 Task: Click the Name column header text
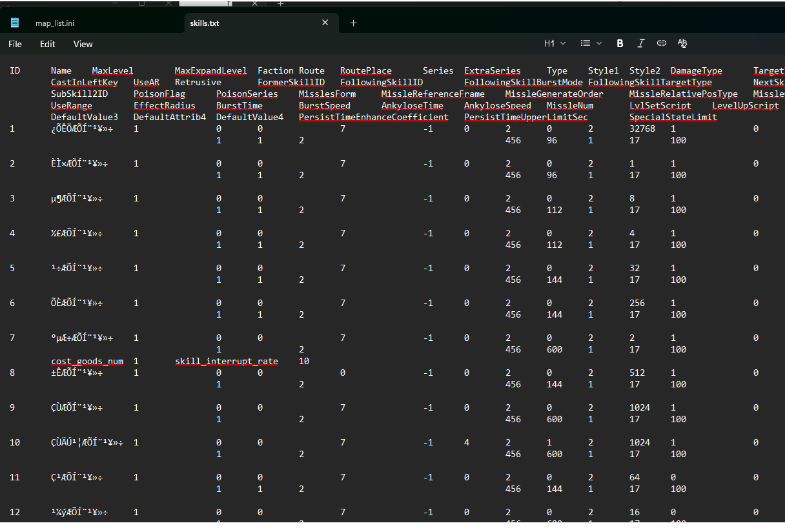[x=61, y=70]
